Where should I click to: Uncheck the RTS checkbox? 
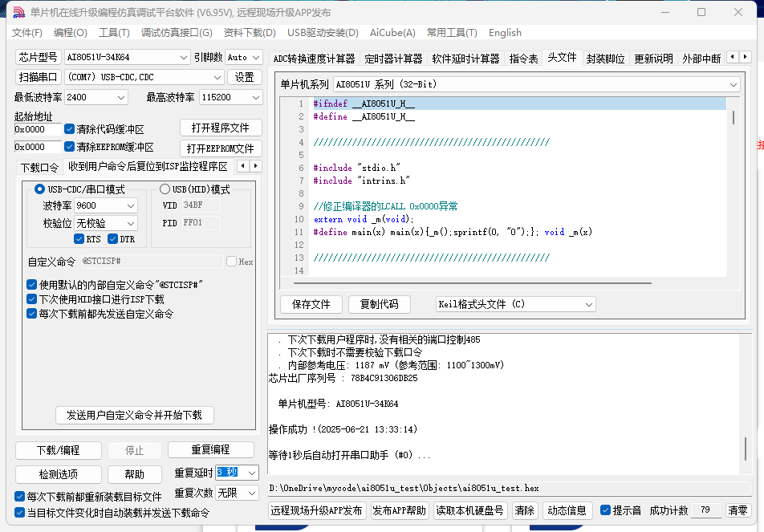click(x=79, y=239)
